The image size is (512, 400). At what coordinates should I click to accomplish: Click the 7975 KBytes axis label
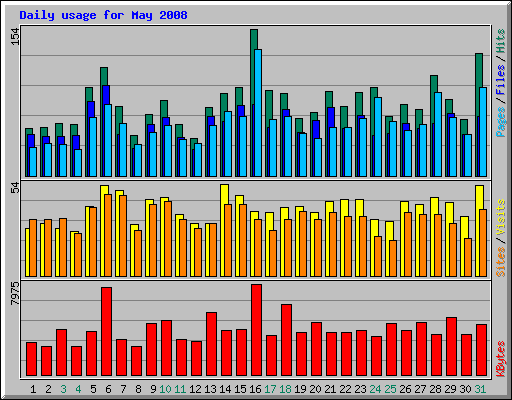[x=15, y=293]
